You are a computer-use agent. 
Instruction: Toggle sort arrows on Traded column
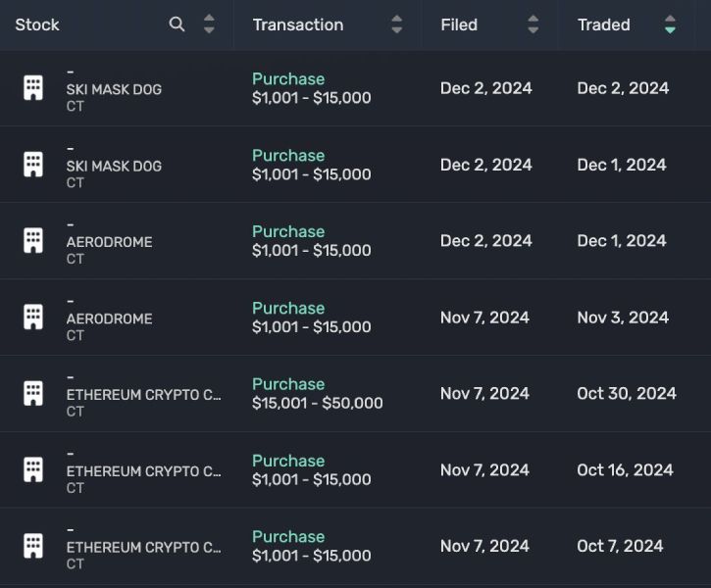(x=670, y=24)
